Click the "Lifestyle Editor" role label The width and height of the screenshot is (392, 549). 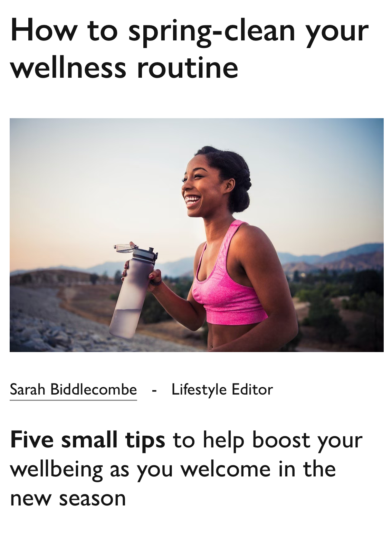click(222, 389)
